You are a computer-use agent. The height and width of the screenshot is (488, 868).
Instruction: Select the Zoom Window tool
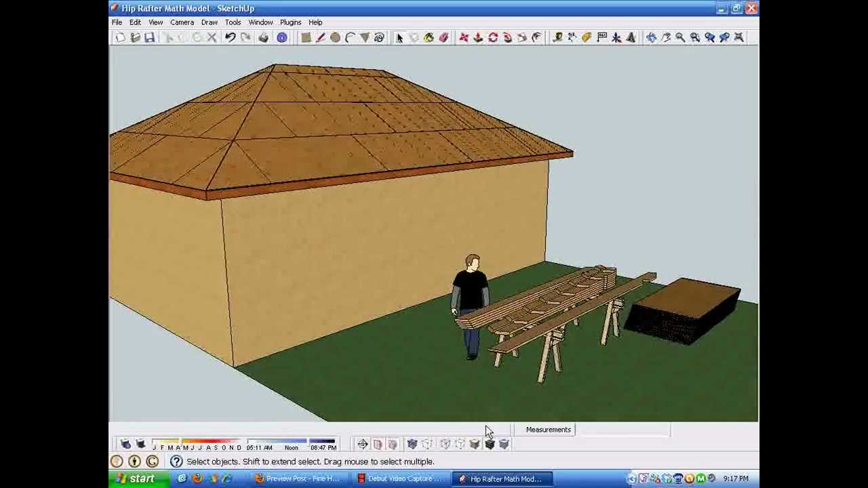(695, 38)
